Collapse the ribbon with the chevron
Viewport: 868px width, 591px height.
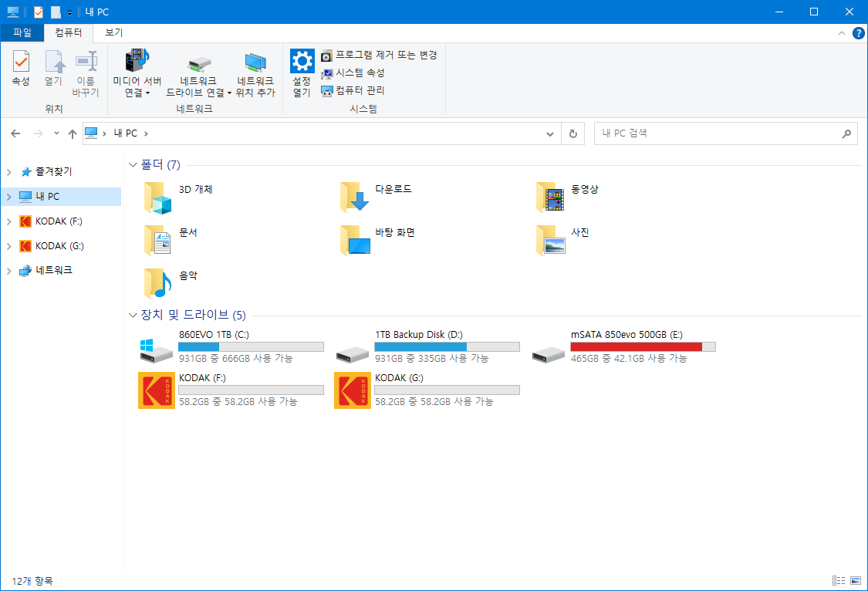(x=842, y=33)
